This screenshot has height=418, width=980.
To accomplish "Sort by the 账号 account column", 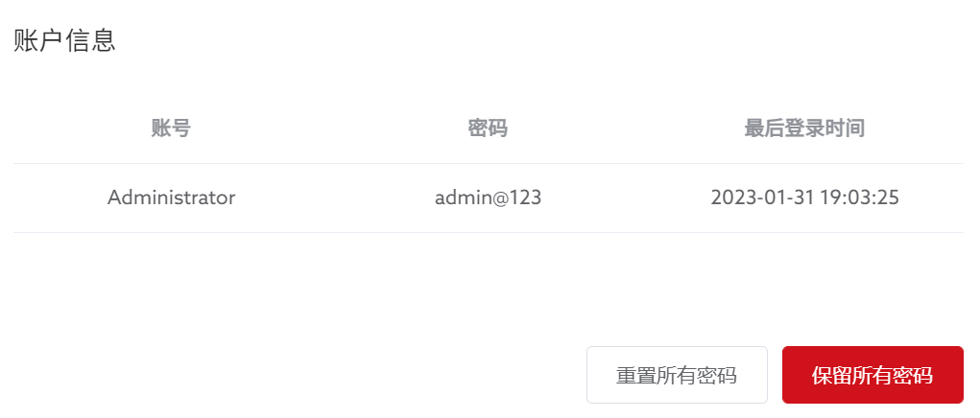I will click(171, 128).
